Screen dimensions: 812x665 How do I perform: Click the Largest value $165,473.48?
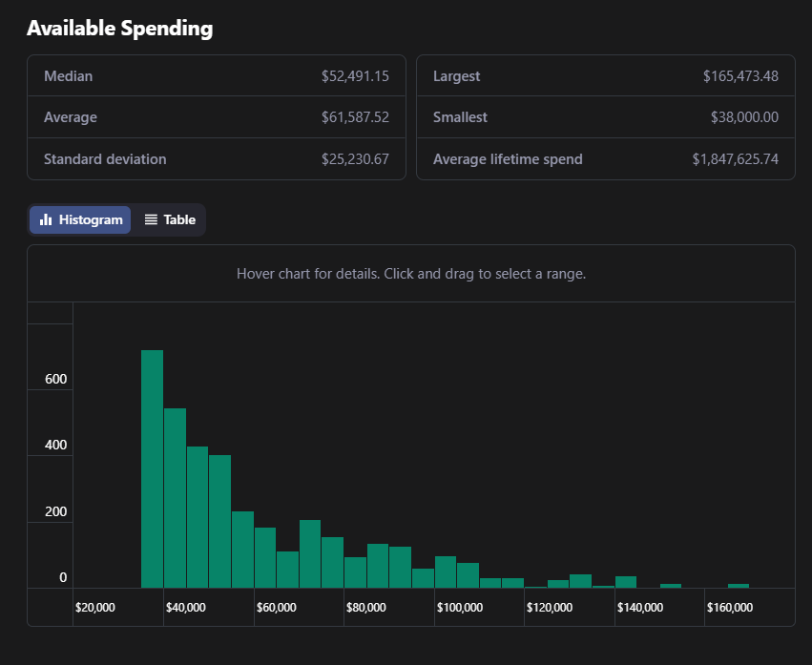[x=740, y=76]
